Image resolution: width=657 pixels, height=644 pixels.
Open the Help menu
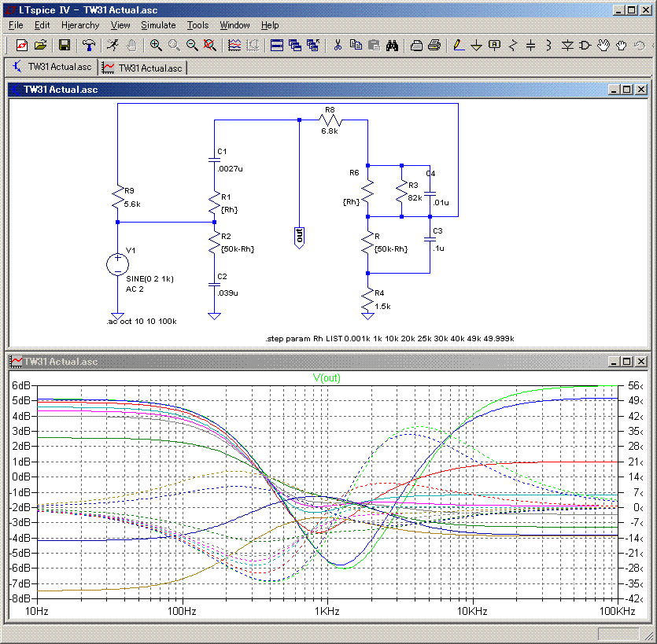pos(270,25)
